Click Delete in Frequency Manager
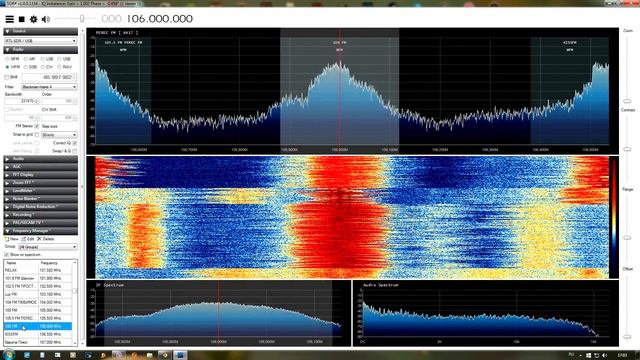The height and width of the screenshot is (360, 640). click(x=46, y=239)
